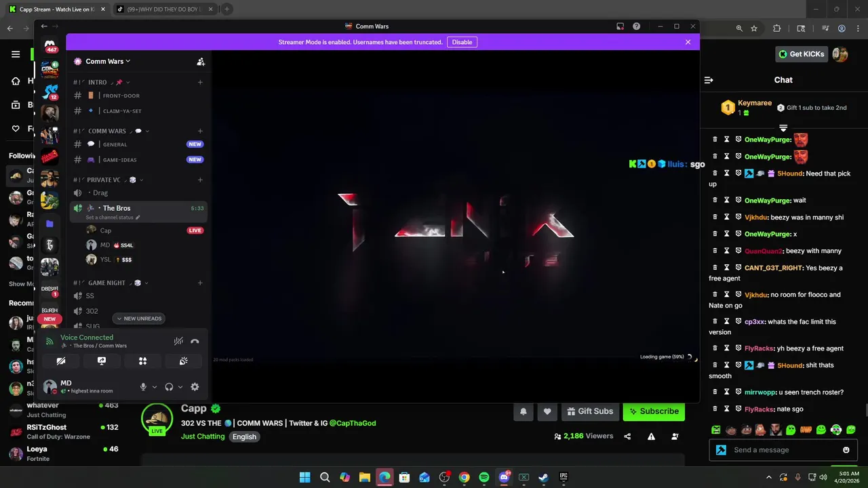The image size is (868, 488).
Task: Open a new browser tab
Action: pos(226,9)
